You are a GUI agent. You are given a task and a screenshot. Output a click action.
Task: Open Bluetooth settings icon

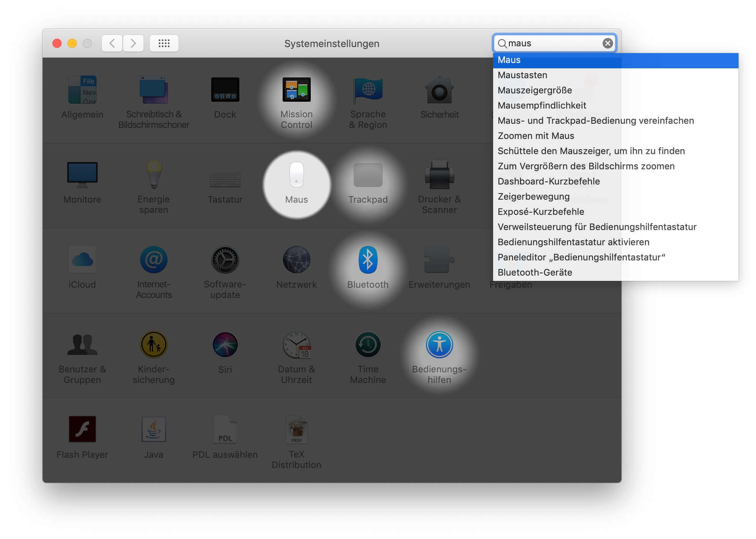pos(368,260)
